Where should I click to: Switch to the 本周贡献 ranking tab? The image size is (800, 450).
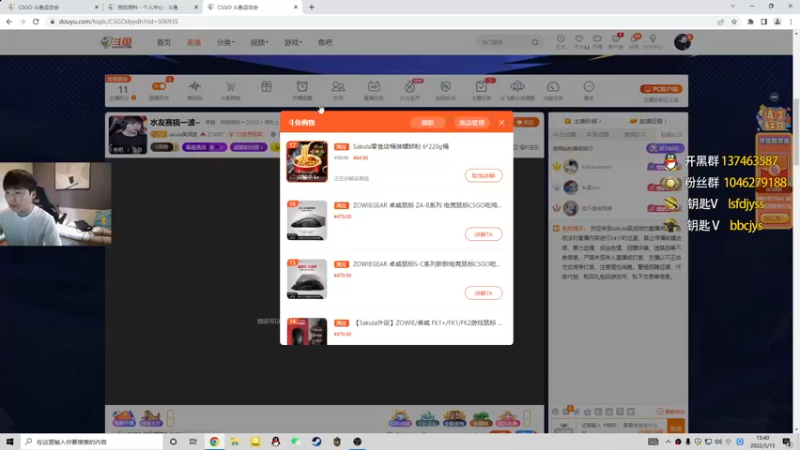tap(597, 135)
